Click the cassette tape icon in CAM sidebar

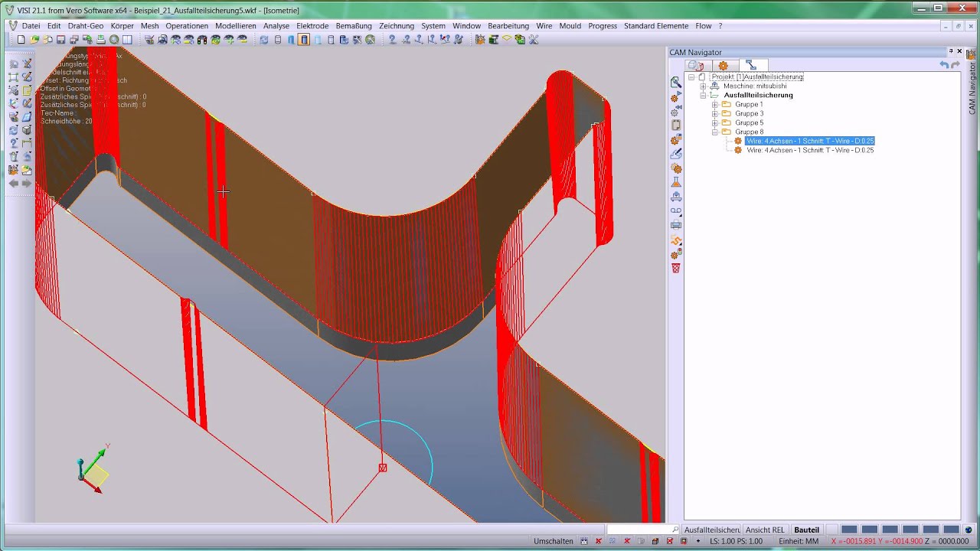click(676, 210)
